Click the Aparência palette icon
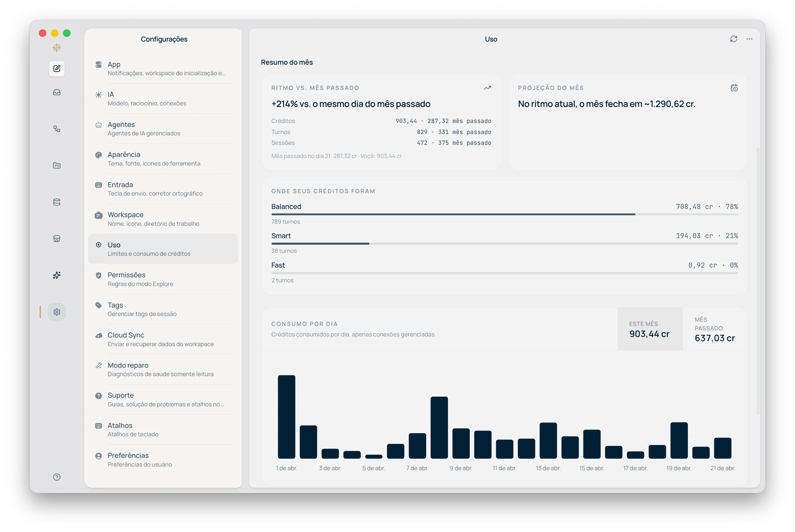Screen dimensions: 795x532 click(98, 155)
